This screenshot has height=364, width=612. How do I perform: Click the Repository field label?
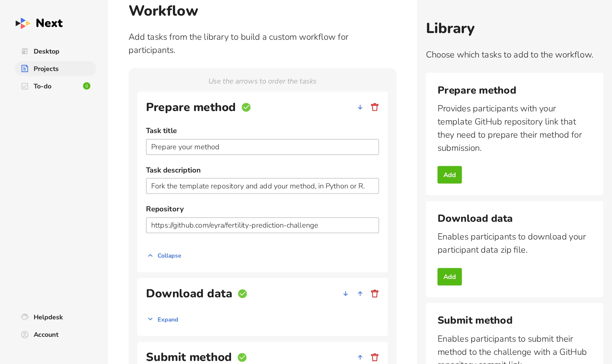tap(165, 209)
